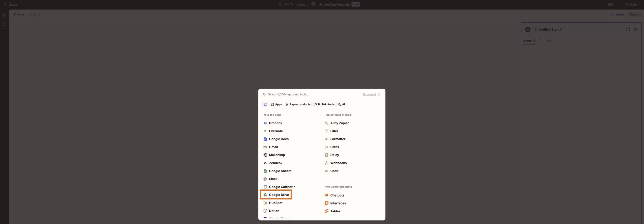The width and height of the screenshot is (644, 224).
Task: Choose the Google Drive app
Action: [x=276, y=195]
